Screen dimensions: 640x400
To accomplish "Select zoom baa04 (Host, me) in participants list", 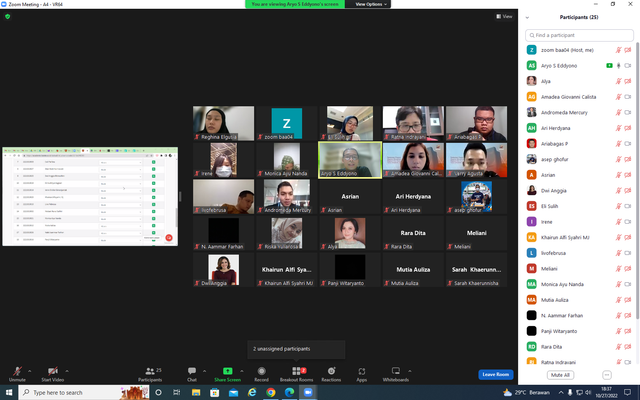I will pos(579,50).
